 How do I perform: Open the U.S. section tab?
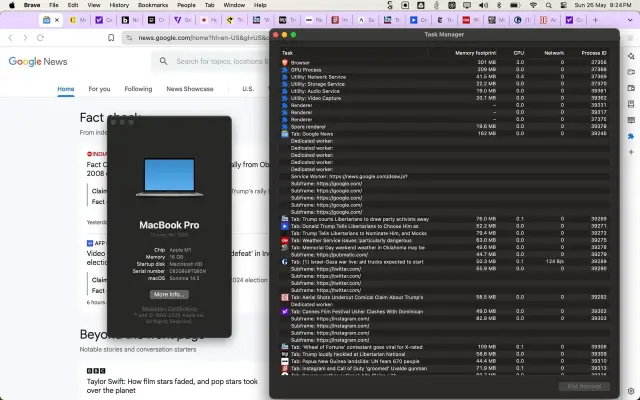click(248, 89)
